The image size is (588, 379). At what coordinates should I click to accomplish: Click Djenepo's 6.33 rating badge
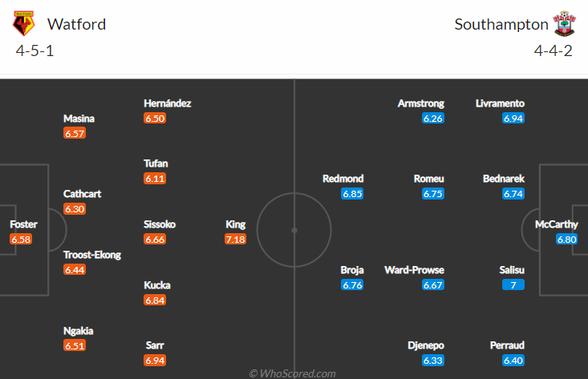433,360
